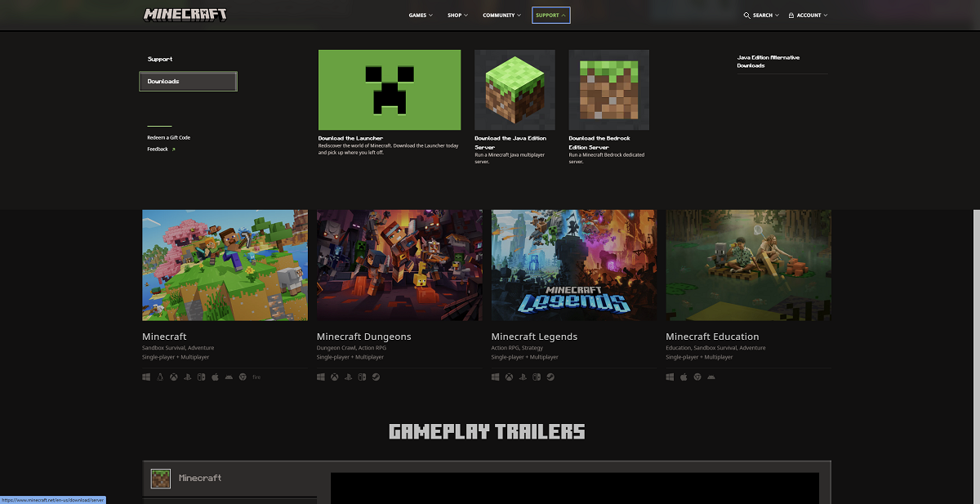Viewport: 980px width, 504px height.
Task: Collapse the SUPPORT menu
Action: (x=550, y=15)
